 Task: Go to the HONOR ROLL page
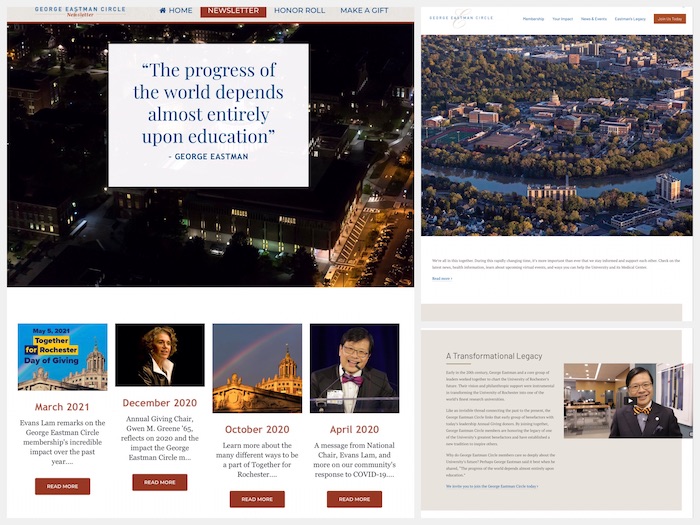300,10
